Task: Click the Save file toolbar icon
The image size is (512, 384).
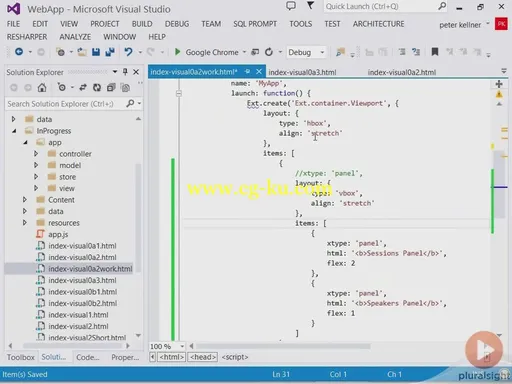Action: [96, 52]
